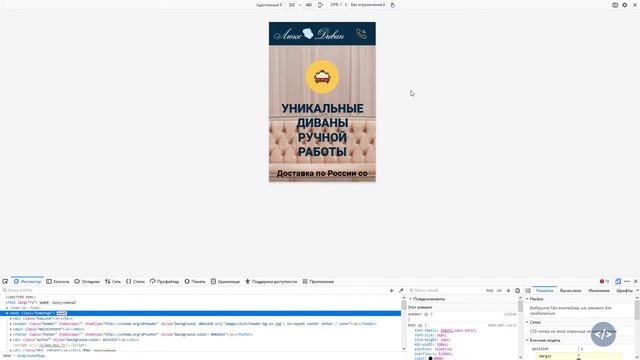640x360 pixels.
Task: Collapse the Flexbox section
Action: tap(527, 299)
